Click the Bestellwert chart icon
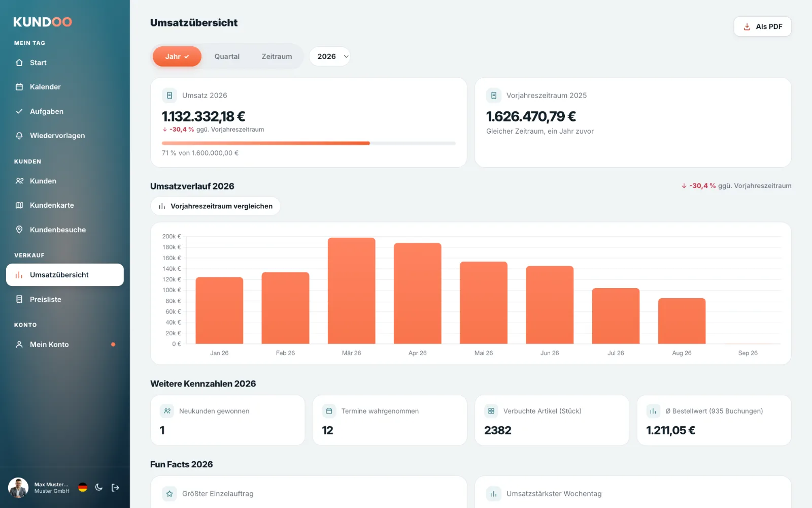Viewport: 812px width, 508px height. tap(653, 411)
